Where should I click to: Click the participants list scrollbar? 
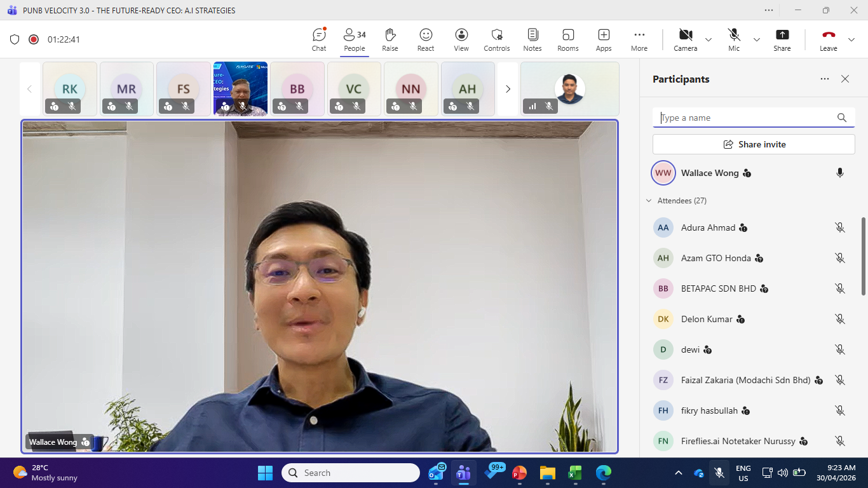point(863,256)
